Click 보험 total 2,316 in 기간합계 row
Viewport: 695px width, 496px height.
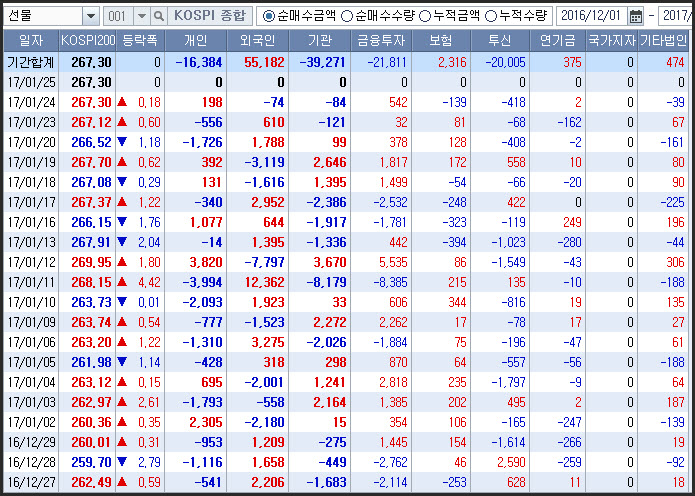click(x=452, y=62)
